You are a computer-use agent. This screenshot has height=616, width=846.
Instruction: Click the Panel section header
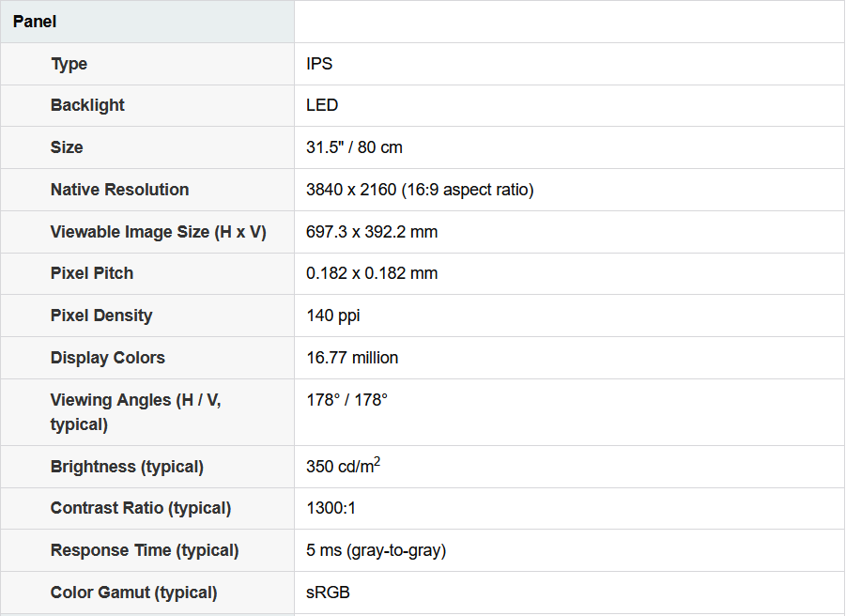pos(35,22)
